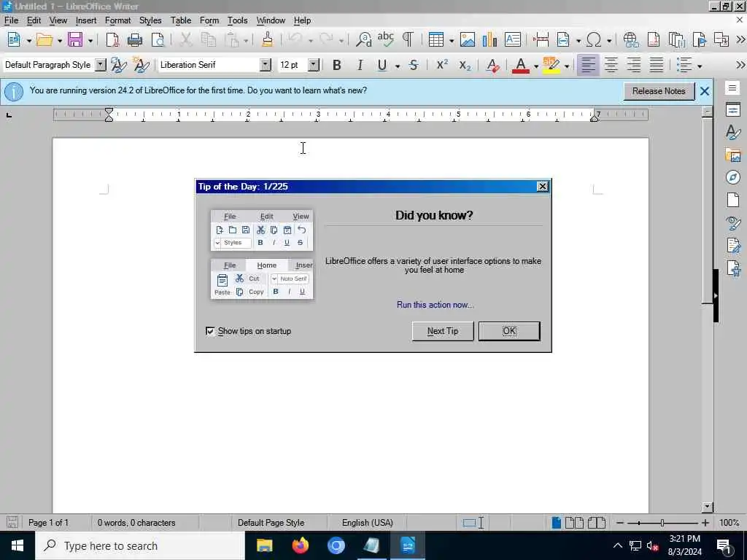Insert a table using the table icon
This screenshot has height=560, width=747.
click(x=436, y=39)
